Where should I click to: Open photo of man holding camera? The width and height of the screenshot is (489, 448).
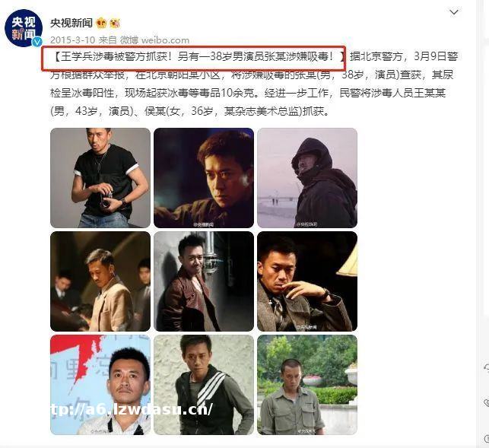[x=100, y=178]
